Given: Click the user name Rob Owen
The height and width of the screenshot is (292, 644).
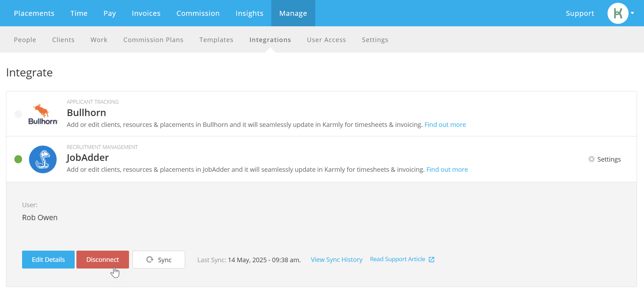Looking at the screenshot, I should point(40,217).
